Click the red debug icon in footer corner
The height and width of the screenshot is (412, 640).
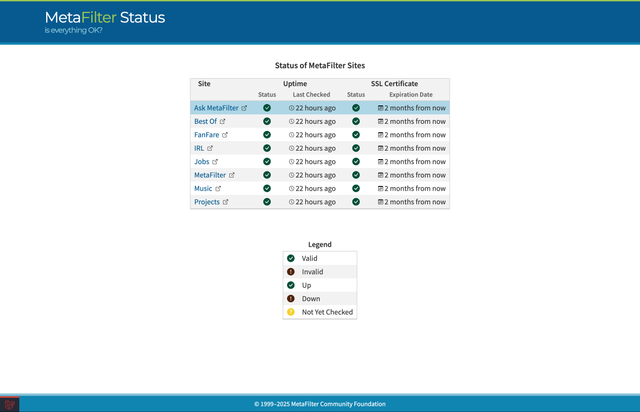point(9,404)
